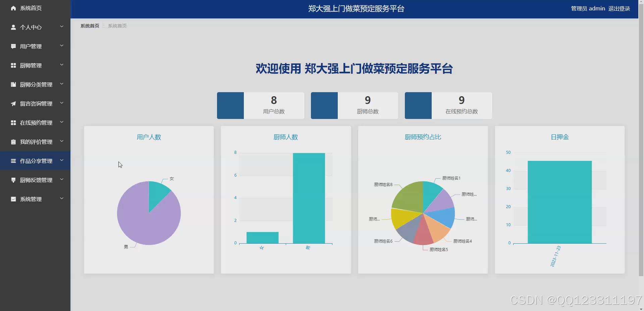Click the 我的评价管理 document icon
This screenshot has width=644, height=311.
tap(13, 142)
